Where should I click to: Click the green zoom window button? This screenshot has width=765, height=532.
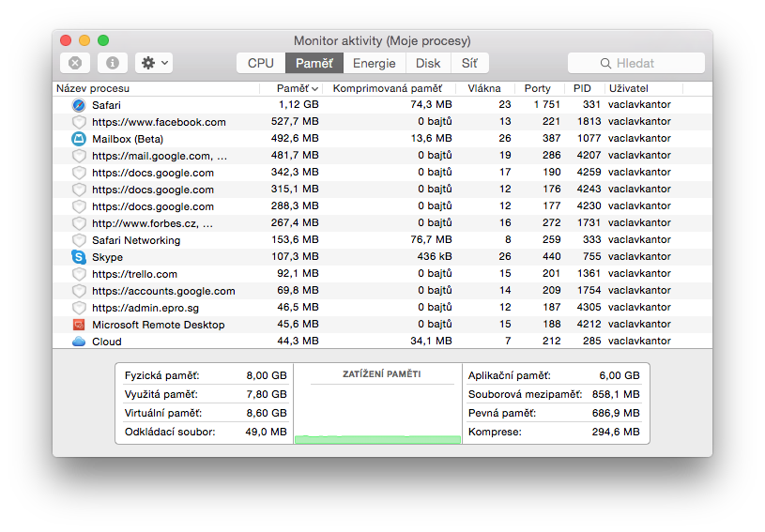point(103,40)
